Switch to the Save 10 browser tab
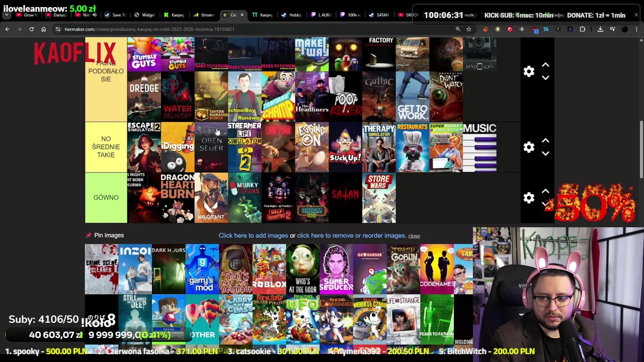Screen dimensions: 644x362 coord(115,15)
